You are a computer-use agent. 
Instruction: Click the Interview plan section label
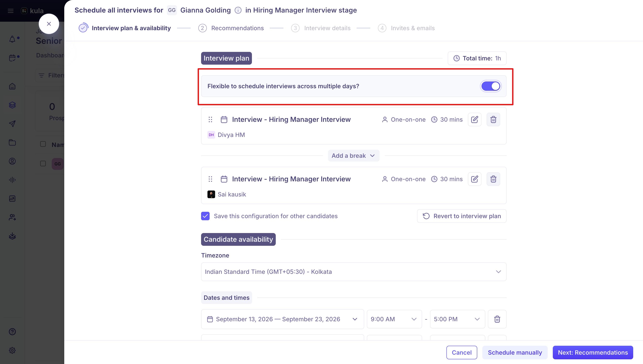tap(226, 58)
